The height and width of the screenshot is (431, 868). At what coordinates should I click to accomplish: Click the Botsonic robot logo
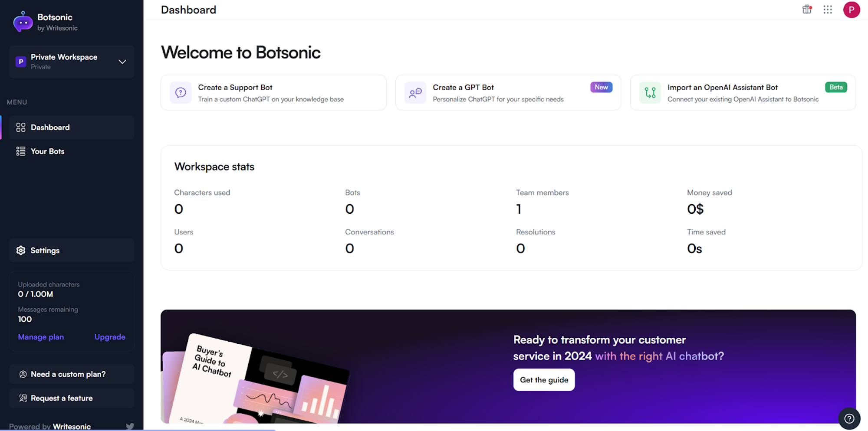pos(23,22)
